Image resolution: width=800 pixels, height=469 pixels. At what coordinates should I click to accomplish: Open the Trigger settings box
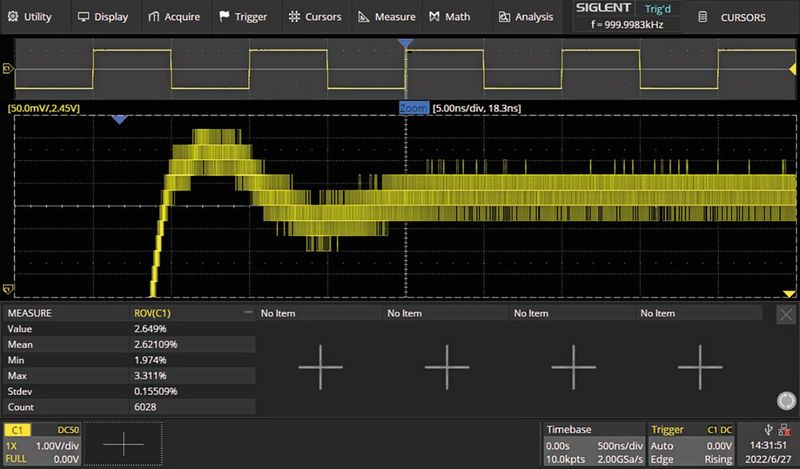pos(691,444)
